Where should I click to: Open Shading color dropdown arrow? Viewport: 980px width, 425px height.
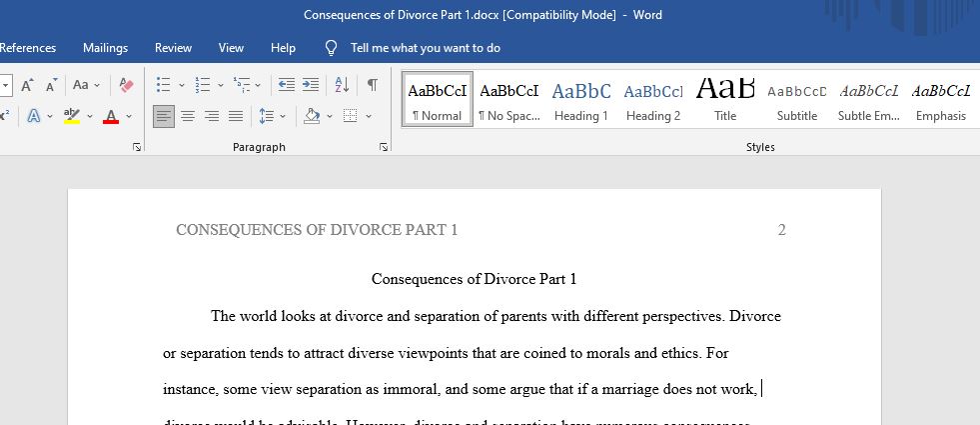(x=329, y=116)
